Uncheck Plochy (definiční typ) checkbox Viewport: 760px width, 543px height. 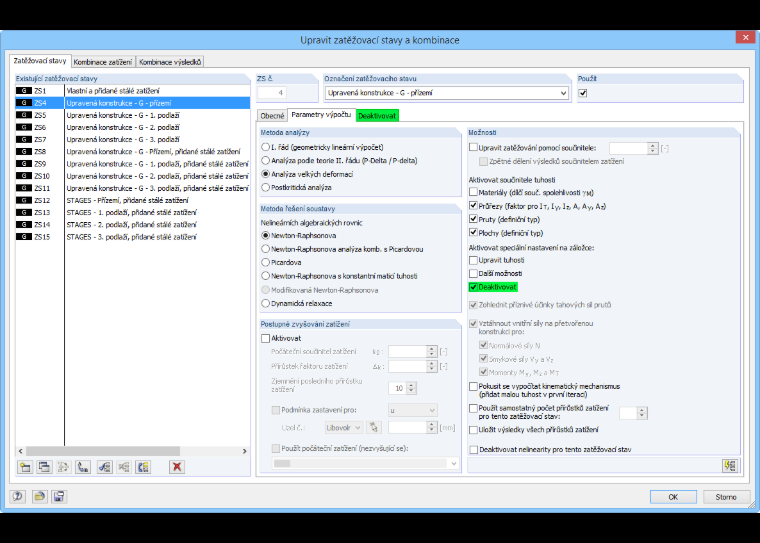point(474,233)
